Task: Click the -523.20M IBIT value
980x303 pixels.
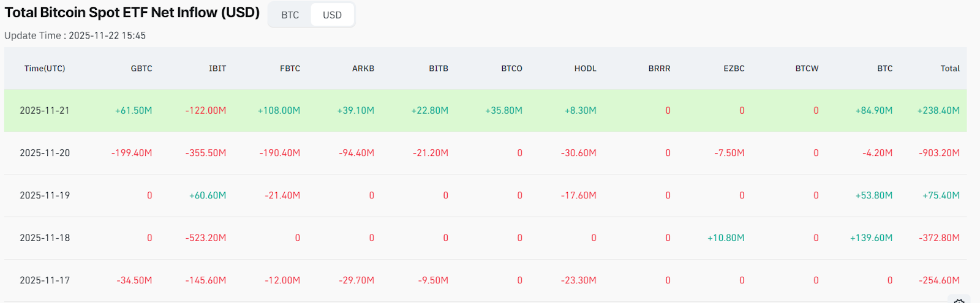Action: (206, 238)
